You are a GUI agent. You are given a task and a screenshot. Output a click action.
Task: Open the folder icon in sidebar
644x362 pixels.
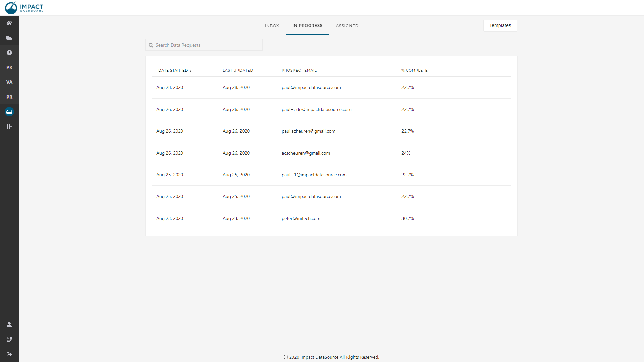pos(9,38)
